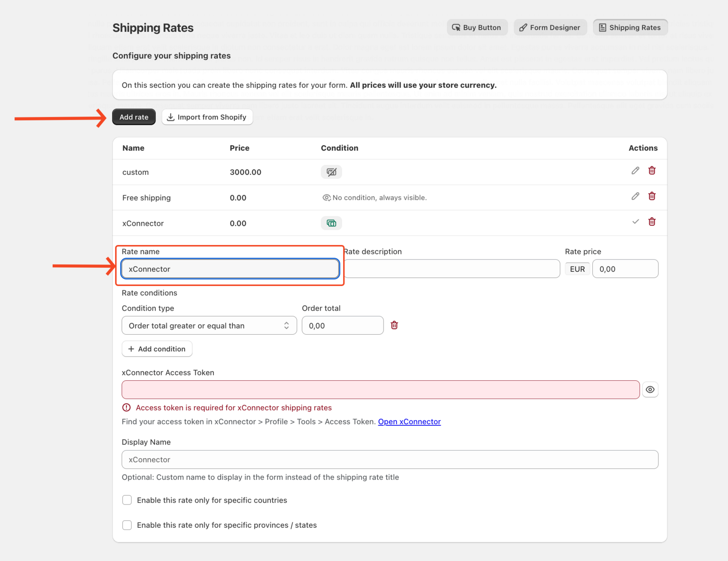The height and width of the screenshot is (561, 728).
Task: Click the xConnector rate condition icon
Action: (x=331, y=223)
